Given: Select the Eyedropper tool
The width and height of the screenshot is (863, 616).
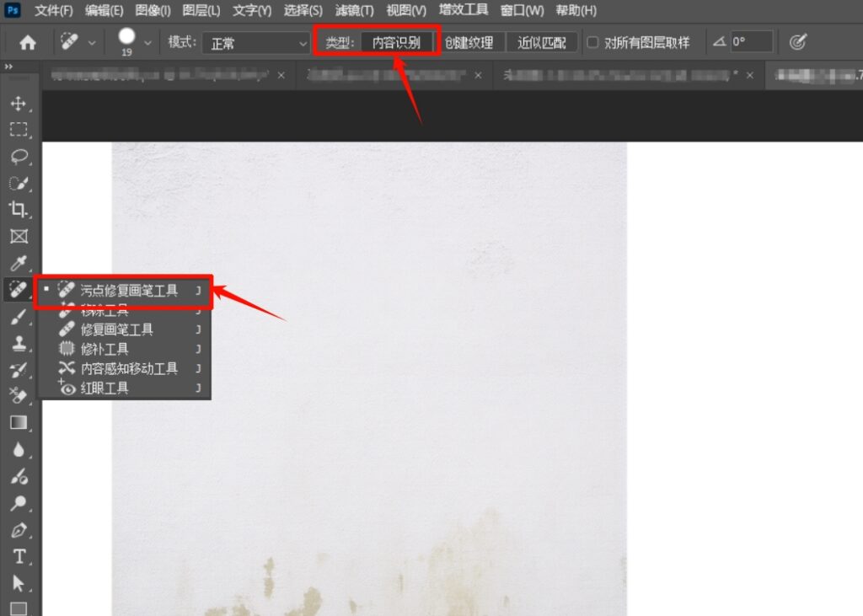Looking at the screenshot, I should [19, 263].
